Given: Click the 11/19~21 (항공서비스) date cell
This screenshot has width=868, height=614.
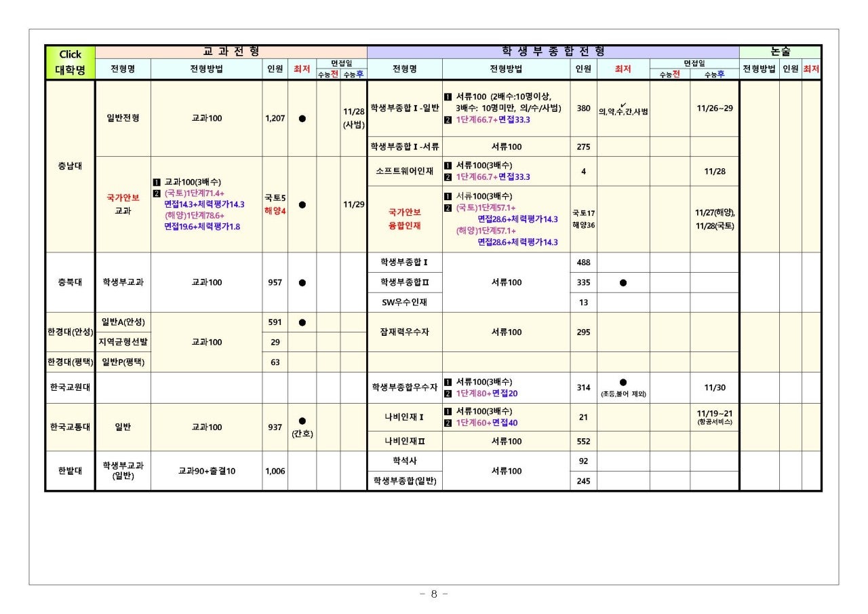Looking at the screenshot, I should [x=715, y=417].
